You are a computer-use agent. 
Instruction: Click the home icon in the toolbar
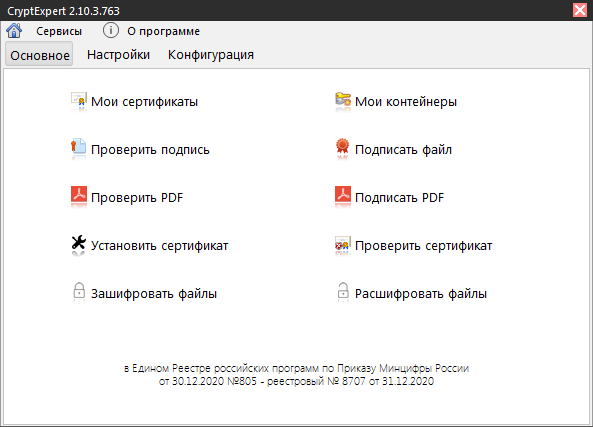(14, 31)
